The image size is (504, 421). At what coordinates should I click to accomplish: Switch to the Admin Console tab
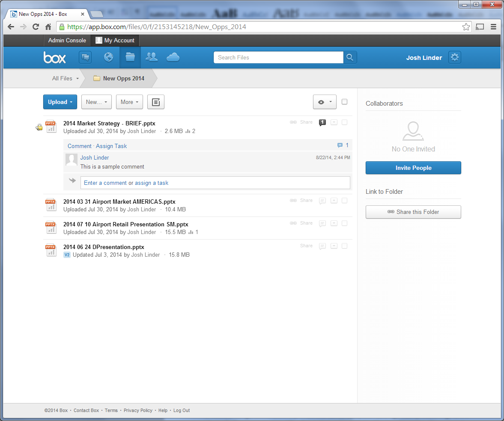pos(67,40)
